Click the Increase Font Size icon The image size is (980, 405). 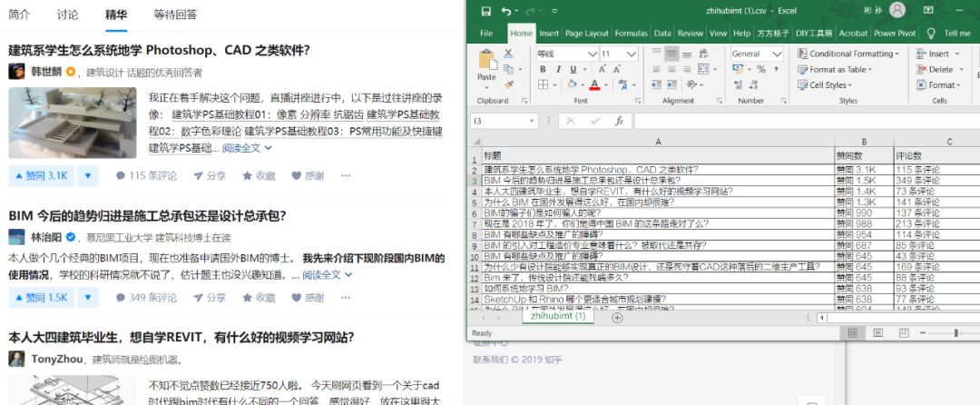pos(602,69)
